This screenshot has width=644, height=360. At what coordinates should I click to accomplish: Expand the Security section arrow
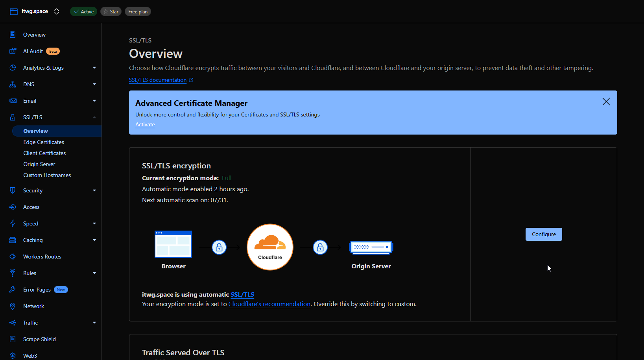pos(94,190)
